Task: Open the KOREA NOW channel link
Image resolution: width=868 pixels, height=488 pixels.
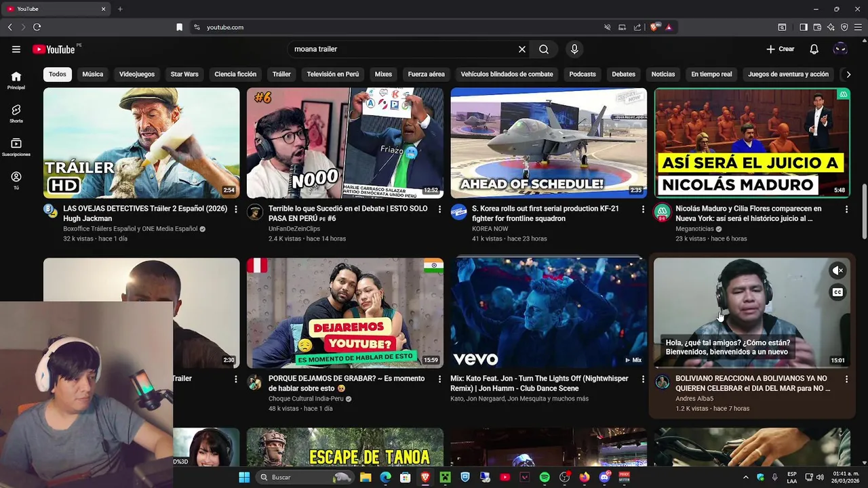Action: click(490, 229)
